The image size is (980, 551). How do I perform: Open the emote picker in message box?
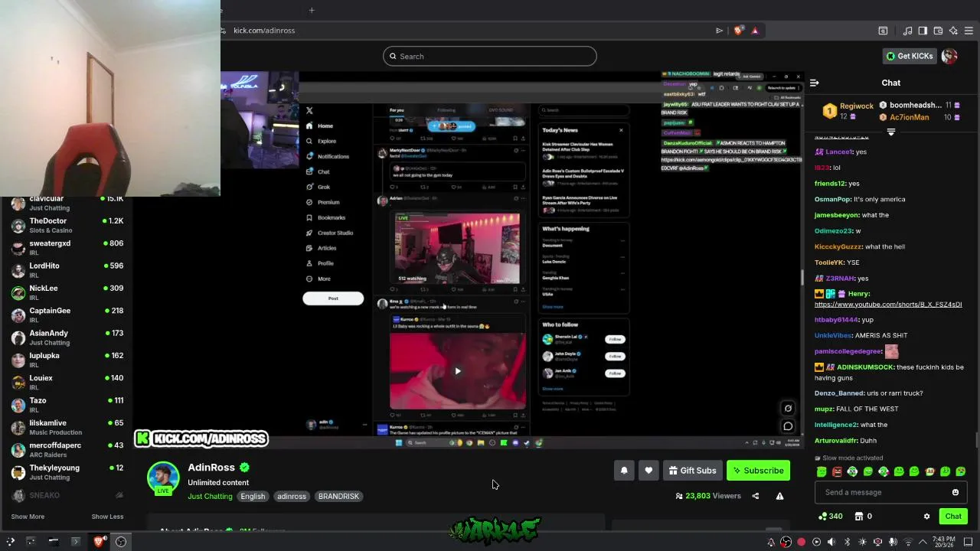[x=955, y=492]
